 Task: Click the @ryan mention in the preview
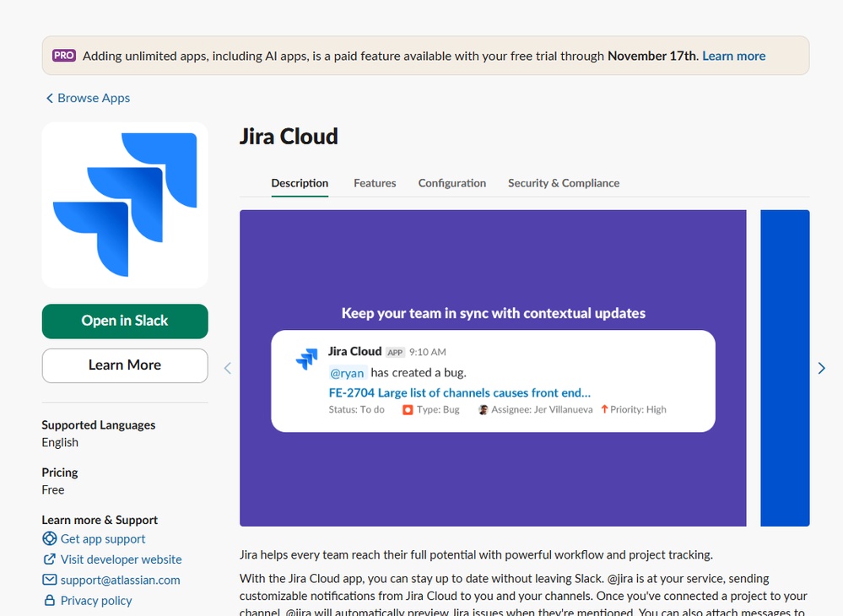tap(348, 372)
